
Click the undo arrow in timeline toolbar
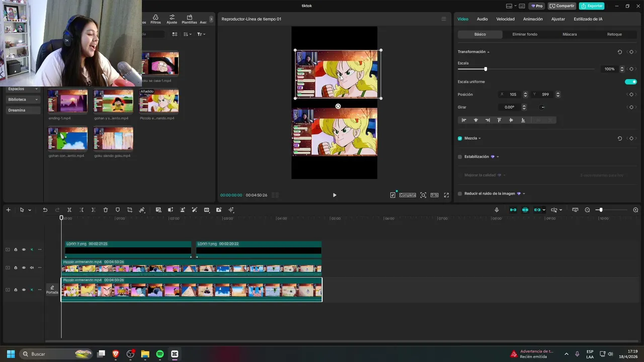45,210
